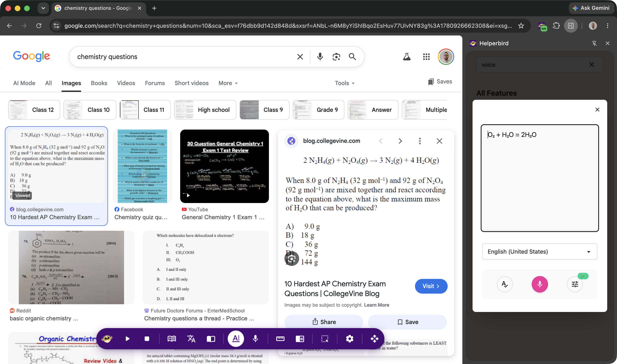The width and height of the screenshot is (617, 364).
Task: Toggle Chrome side panel button
Action: [x=571, y=26]
